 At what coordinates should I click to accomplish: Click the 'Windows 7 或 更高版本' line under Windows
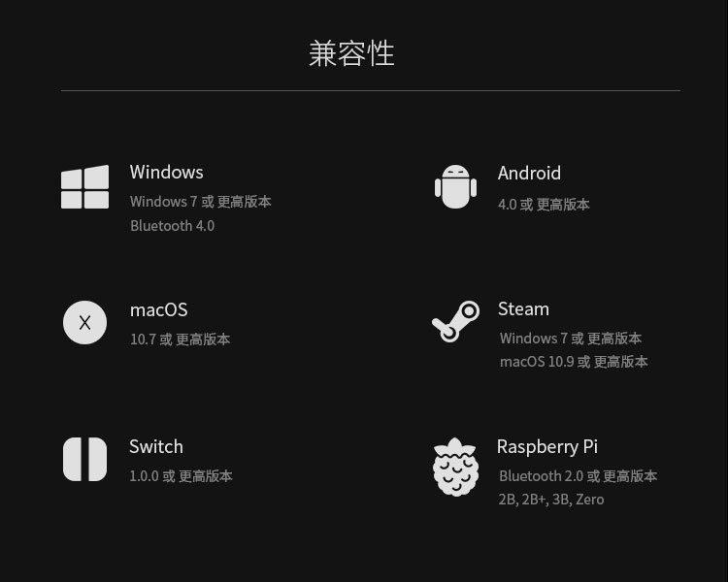tap(201, 202)
